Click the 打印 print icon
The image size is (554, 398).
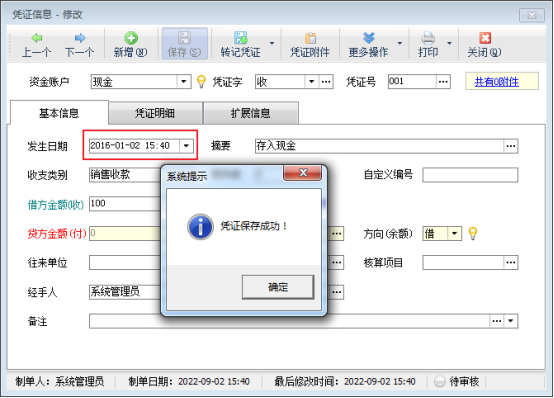pos(428,38)
